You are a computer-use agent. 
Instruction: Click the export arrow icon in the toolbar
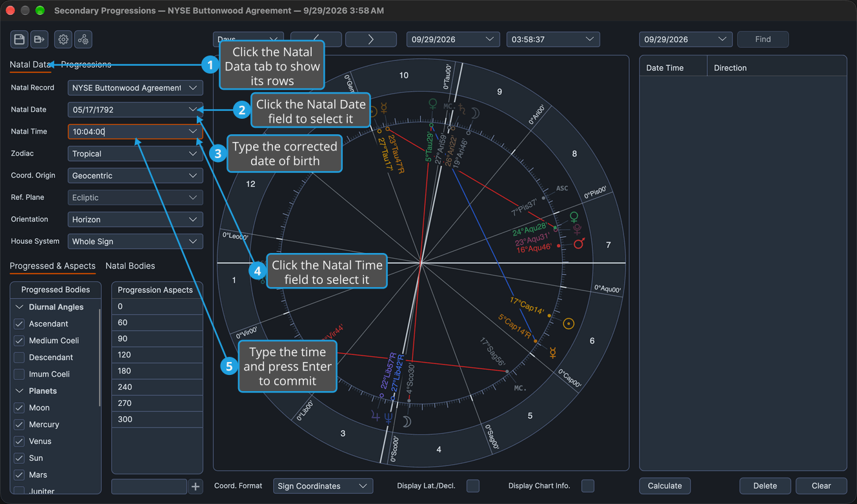39,39
